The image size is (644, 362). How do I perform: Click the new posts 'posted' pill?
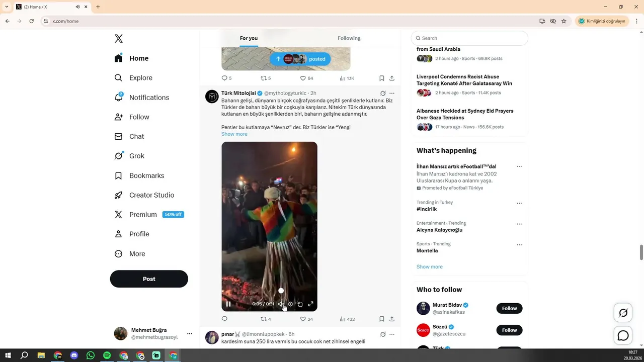point(300,59)
